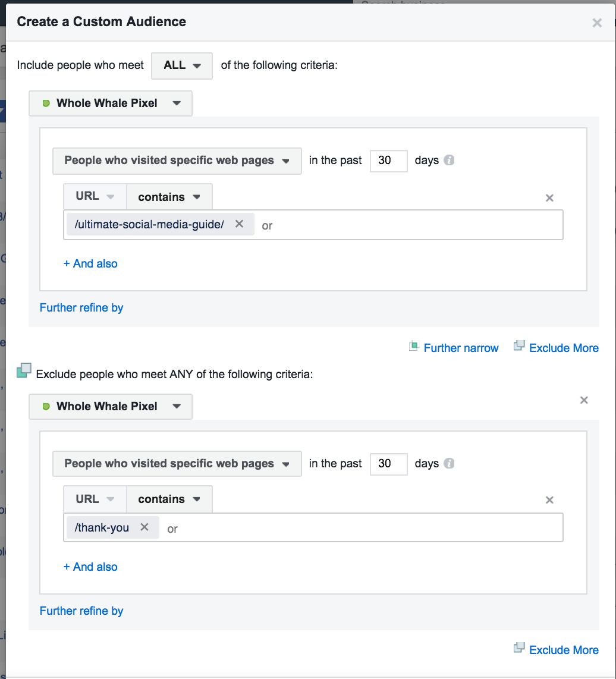Click the X to delete the exclusion pixel section
The width and height of the screenshot is (616, 679).
(583, 400)
